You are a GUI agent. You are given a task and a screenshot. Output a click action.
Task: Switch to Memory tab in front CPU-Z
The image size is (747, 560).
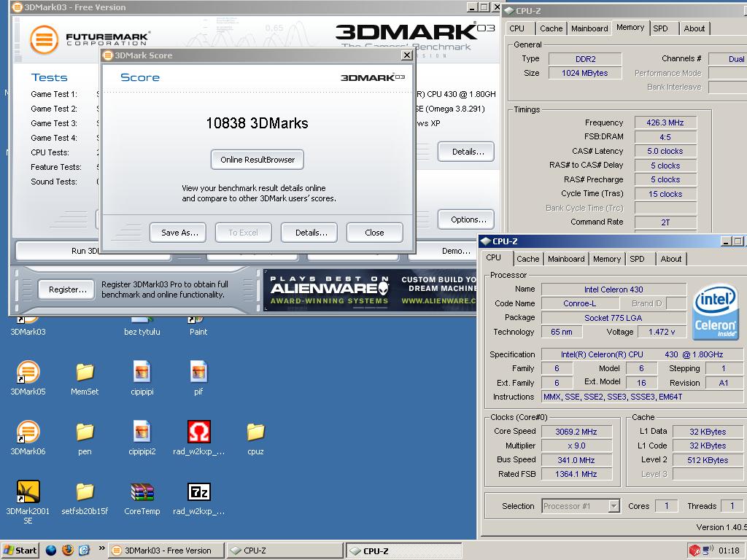(x=606, y=259)
